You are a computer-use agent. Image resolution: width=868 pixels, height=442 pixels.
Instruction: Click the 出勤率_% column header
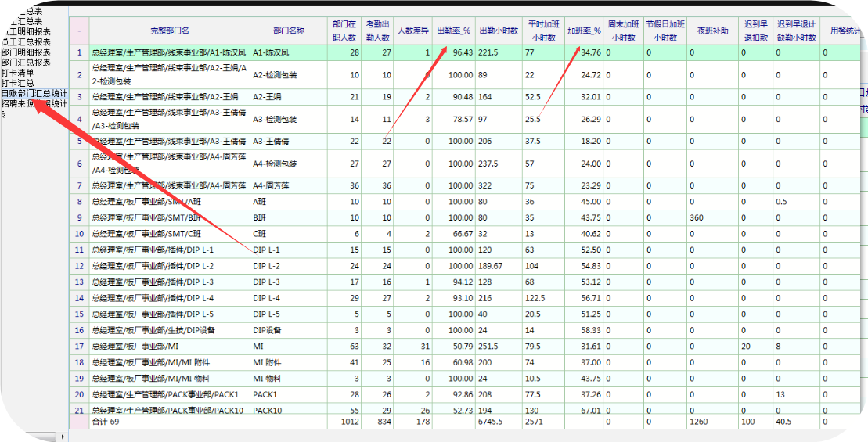(x=453, y=31)
